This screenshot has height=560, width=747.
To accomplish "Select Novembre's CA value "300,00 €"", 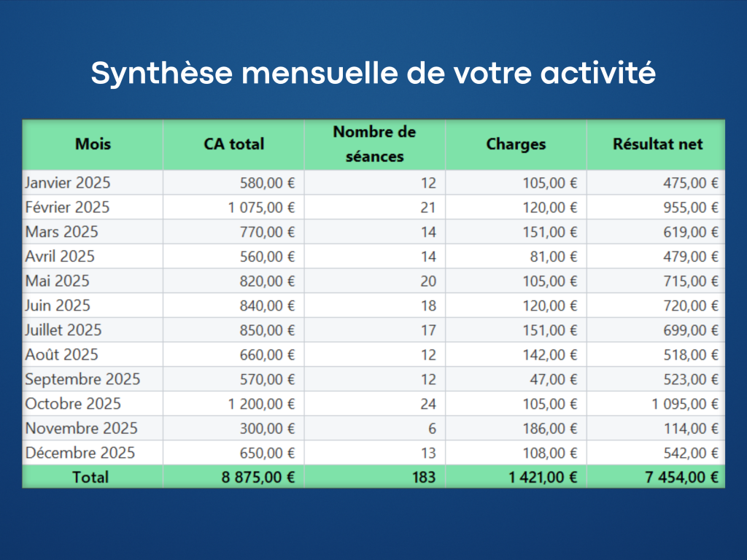I will (x=267, y=429).
